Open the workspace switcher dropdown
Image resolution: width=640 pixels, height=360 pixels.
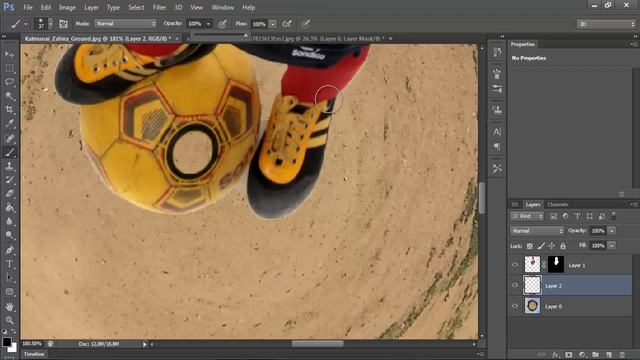606,24
